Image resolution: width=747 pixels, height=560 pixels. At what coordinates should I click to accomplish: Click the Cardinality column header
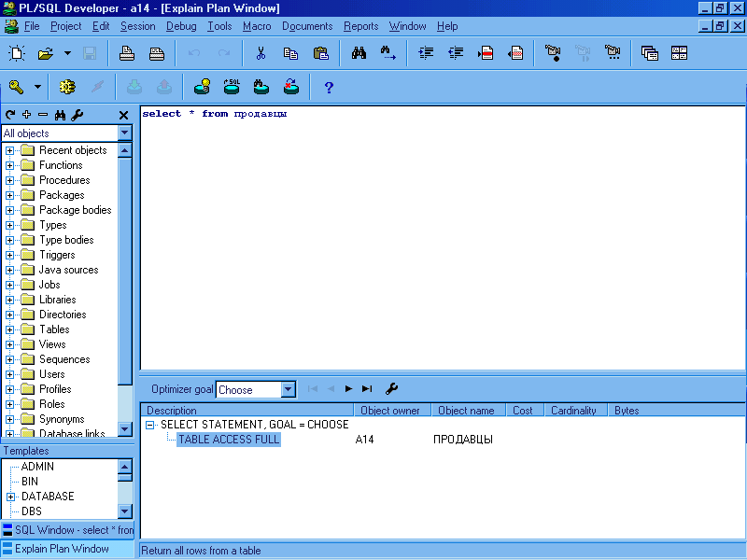click(576, 410)
